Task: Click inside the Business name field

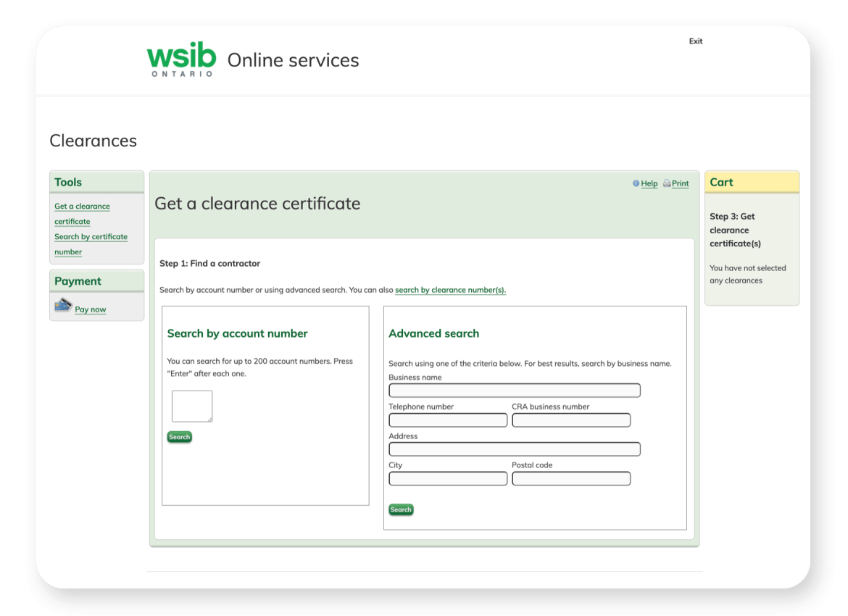Action: coord(515,390)
